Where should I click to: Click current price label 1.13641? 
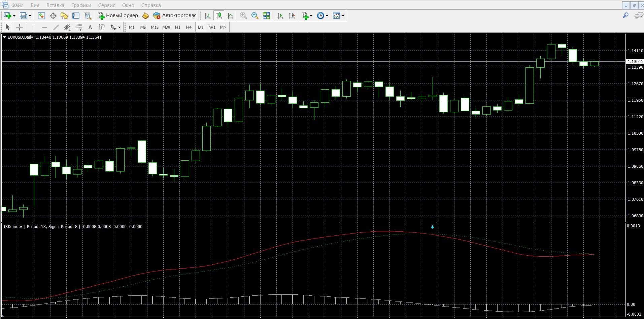635,61
